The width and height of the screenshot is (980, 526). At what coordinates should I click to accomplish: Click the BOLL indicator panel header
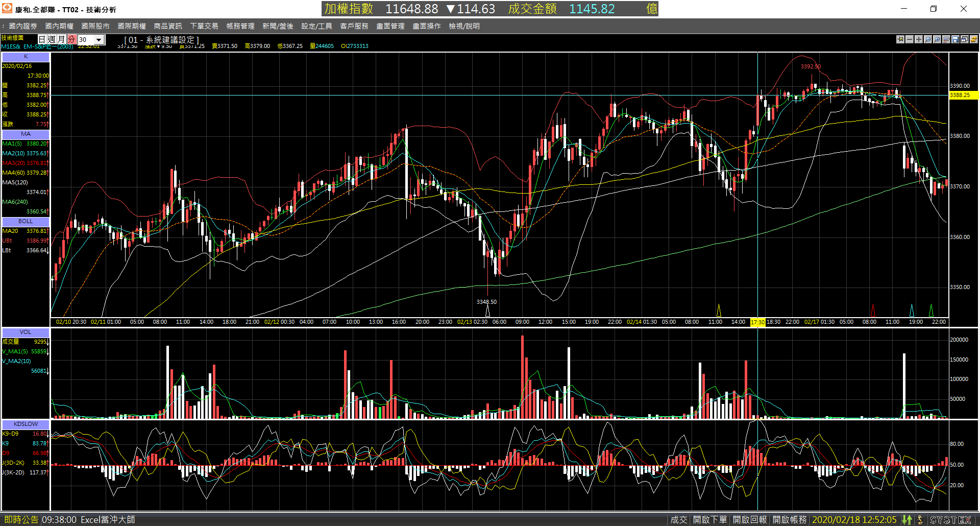26,222
